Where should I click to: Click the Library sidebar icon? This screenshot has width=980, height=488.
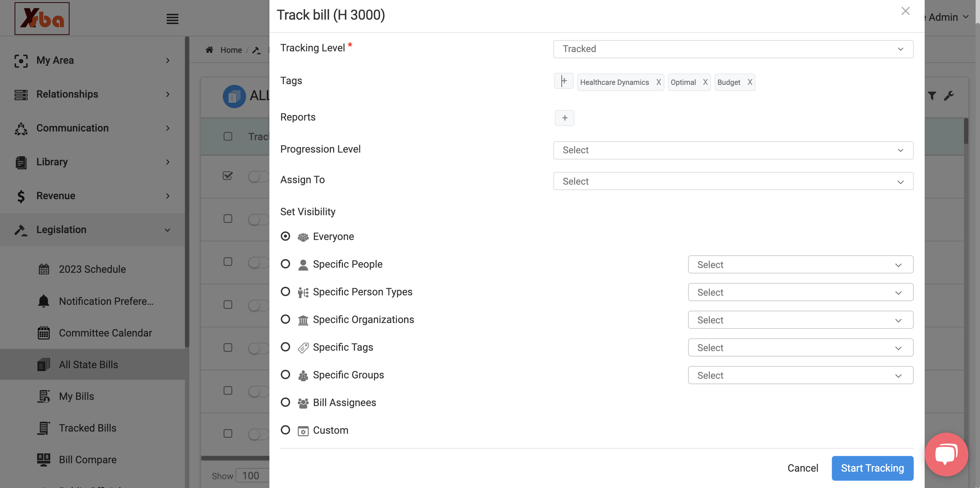21,162
